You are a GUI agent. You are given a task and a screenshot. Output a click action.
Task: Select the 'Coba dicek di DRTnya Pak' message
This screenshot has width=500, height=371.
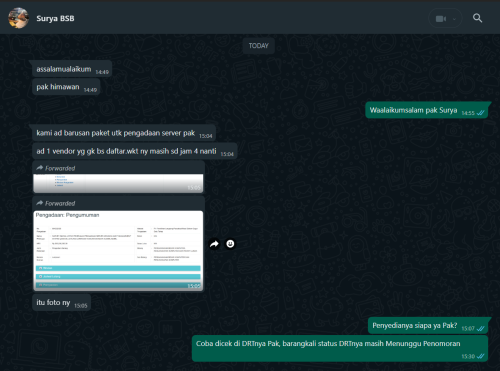[x=340, y=349]
